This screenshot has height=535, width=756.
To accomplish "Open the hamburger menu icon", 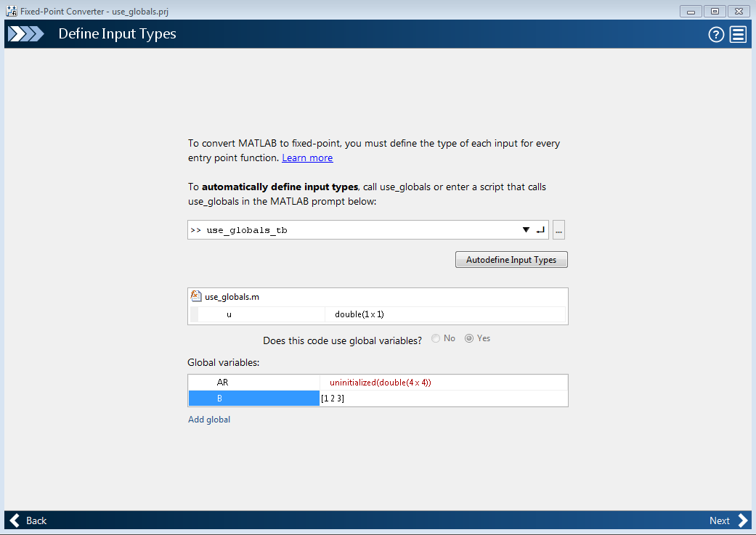I will (x=738, y=34).
